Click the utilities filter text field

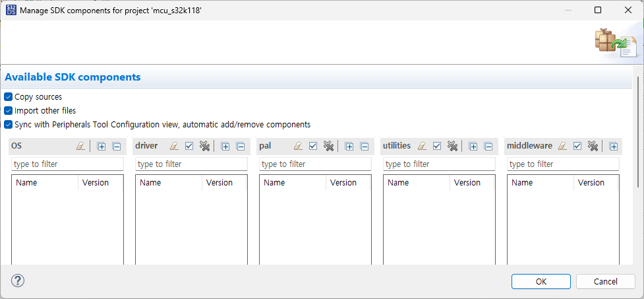(438, 164)
